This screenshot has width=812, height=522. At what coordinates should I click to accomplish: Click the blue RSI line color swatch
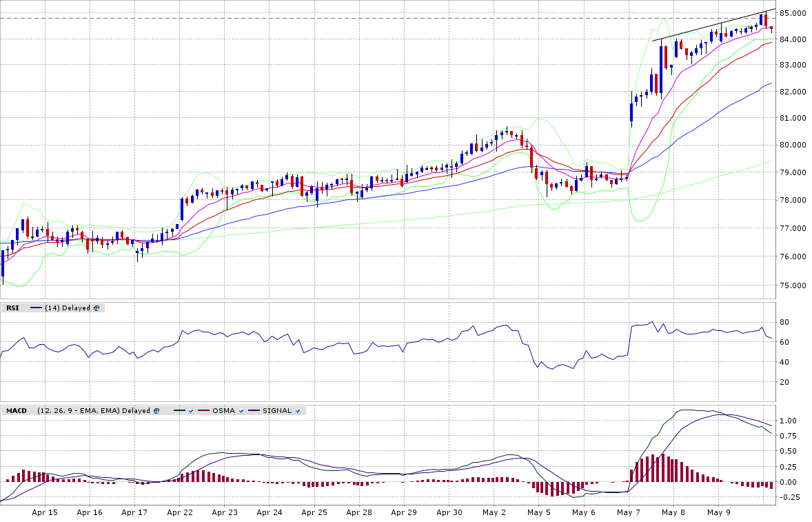pyautogui.click(x=36, y=308)
